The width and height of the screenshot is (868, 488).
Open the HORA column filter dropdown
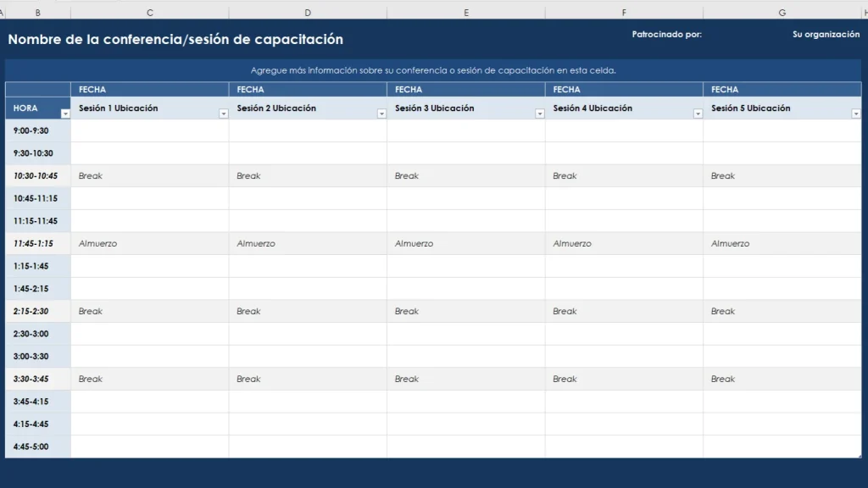(x=63, y=112)
